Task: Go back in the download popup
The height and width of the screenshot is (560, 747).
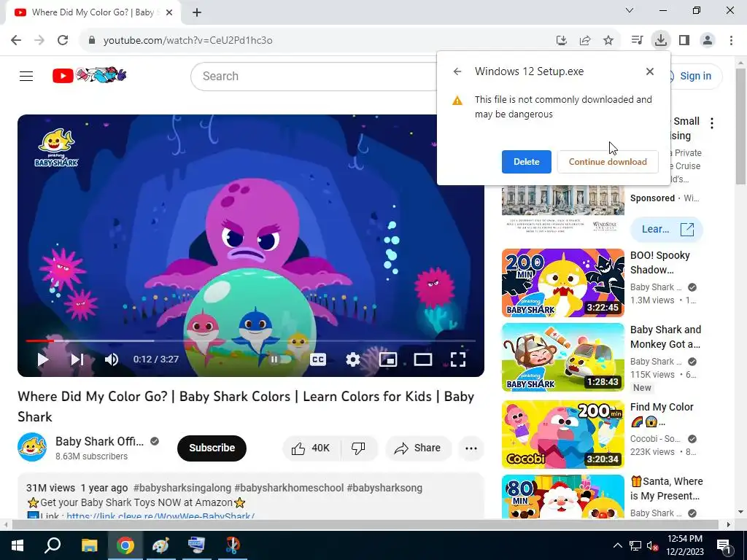Action: click(457, 71)
